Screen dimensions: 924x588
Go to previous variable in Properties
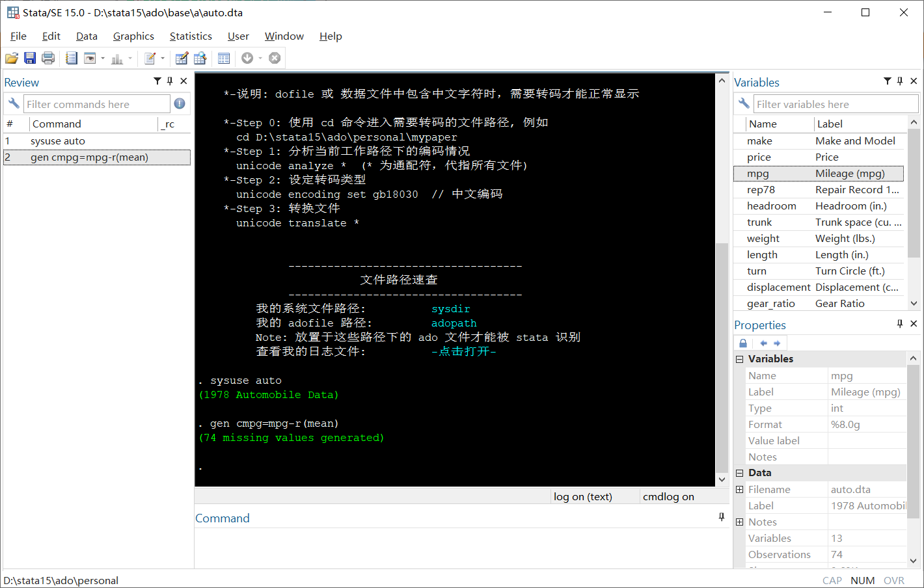click(x=764, y=343)
